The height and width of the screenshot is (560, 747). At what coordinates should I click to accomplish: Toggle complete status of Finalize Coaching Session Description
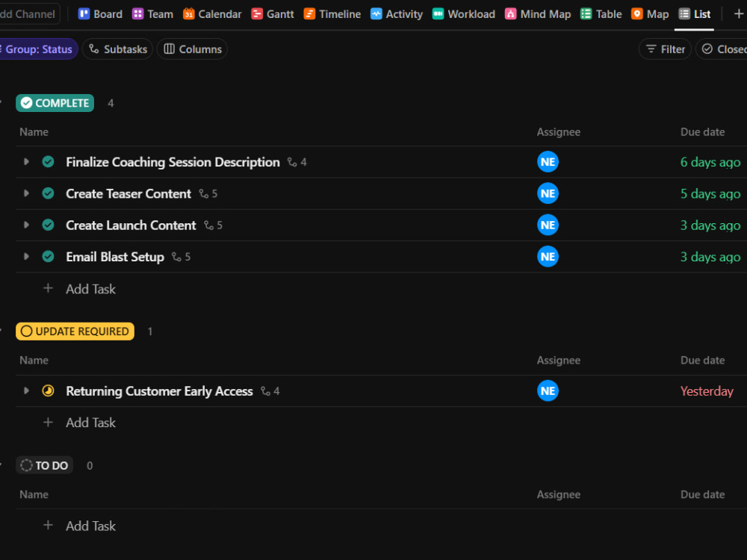pos(48,162)
